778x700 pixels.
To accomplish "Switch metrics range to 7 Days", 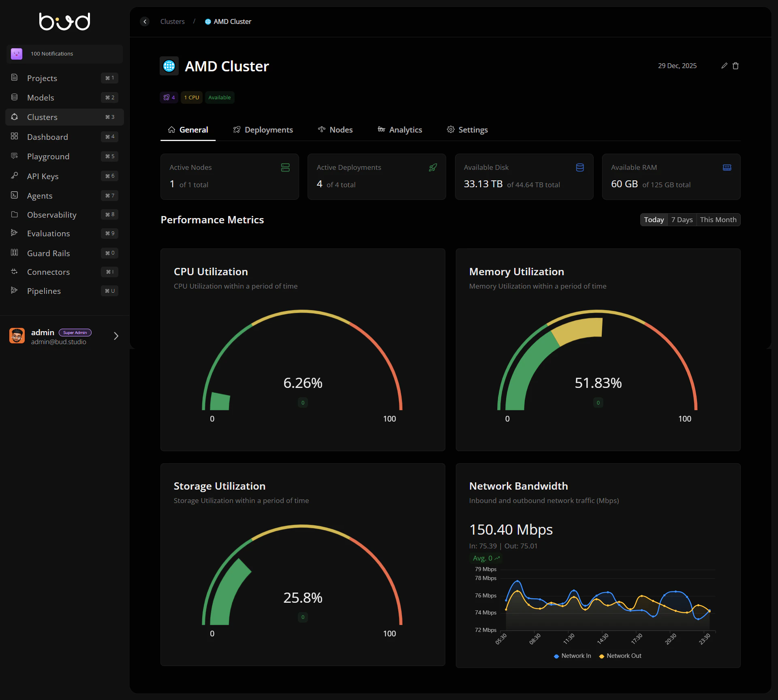I will point(682,220).
